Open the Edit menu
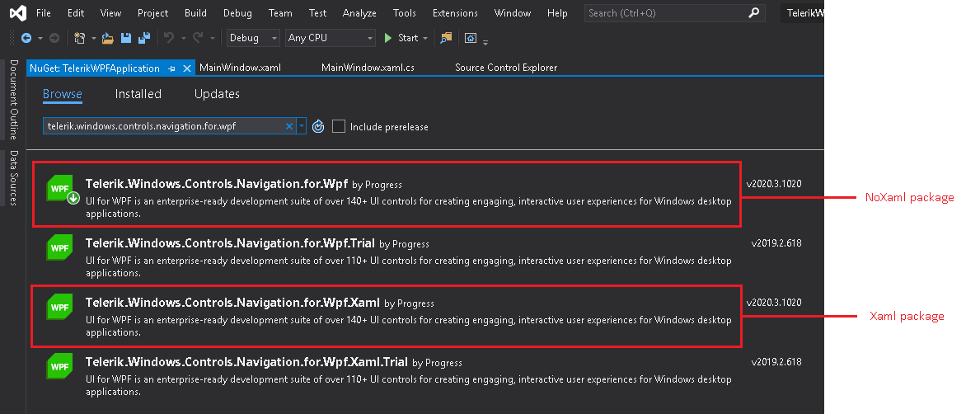Screen dimensions: 980x414 point(76,13)
